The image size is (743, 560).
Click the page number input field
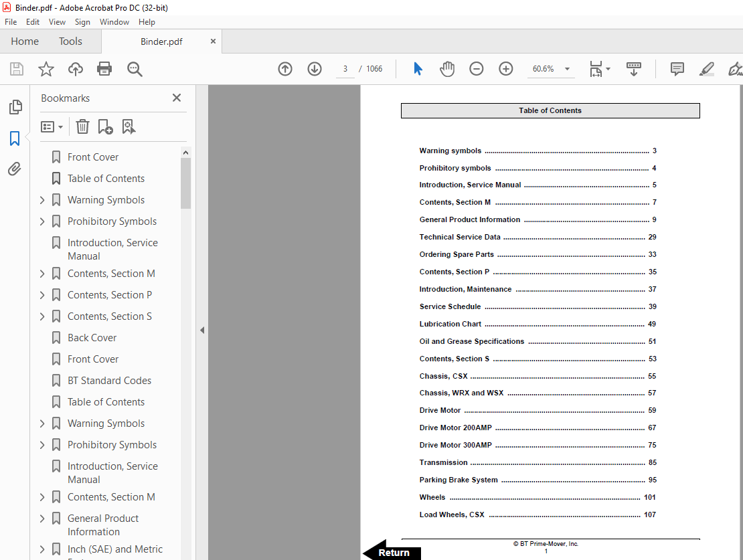point(345,69)
